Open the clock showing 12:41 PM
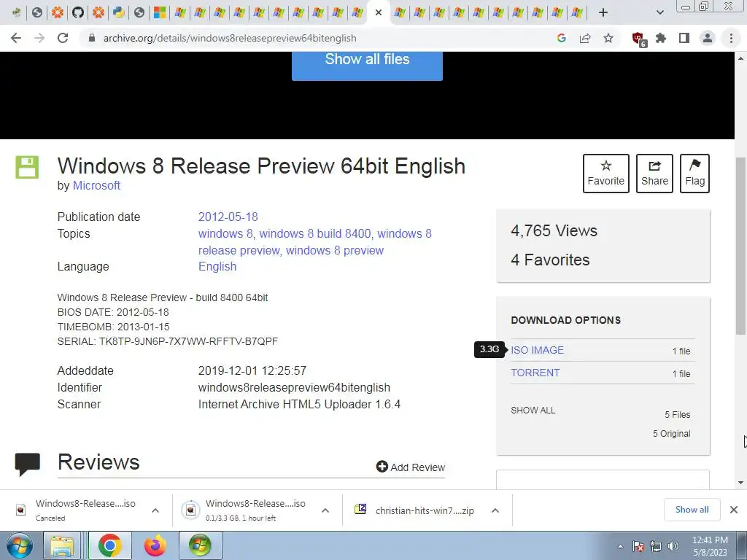The height and width of the screenshot is (560, 747). point(710,546)
